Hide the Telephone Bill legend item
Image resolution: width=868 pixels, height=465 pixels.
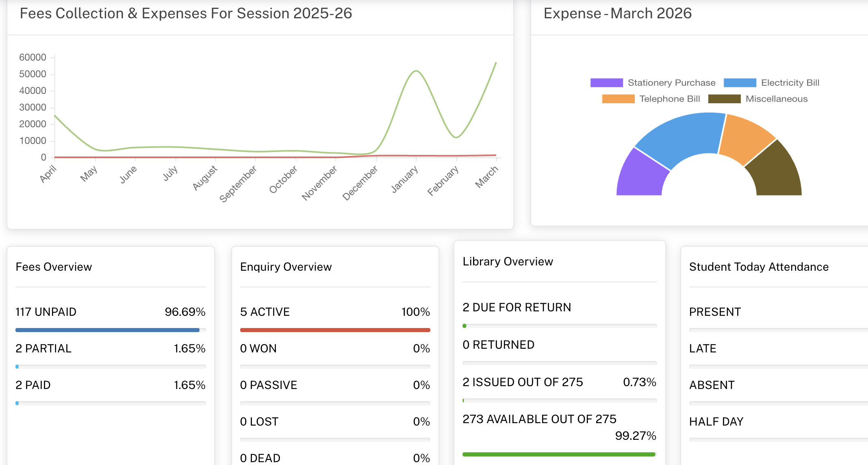tap(618, 99)
